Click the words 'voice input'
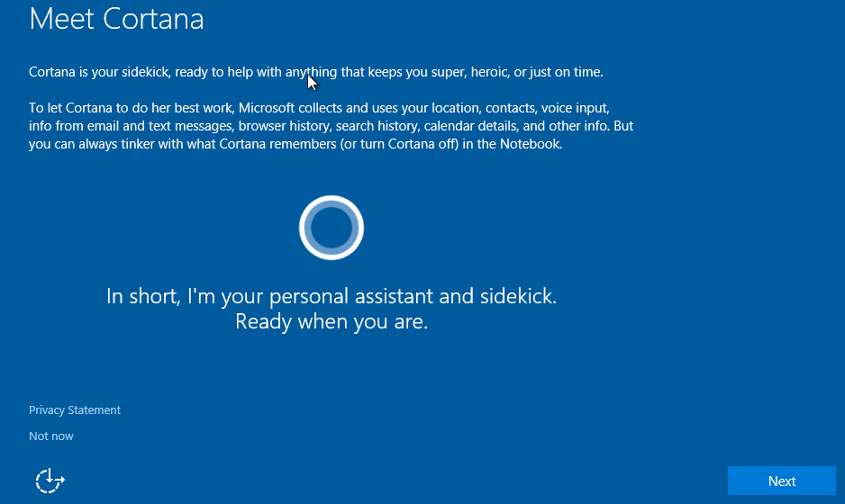Image resolution: width=845 pixels, height=504 pixels. click(575, 108)
